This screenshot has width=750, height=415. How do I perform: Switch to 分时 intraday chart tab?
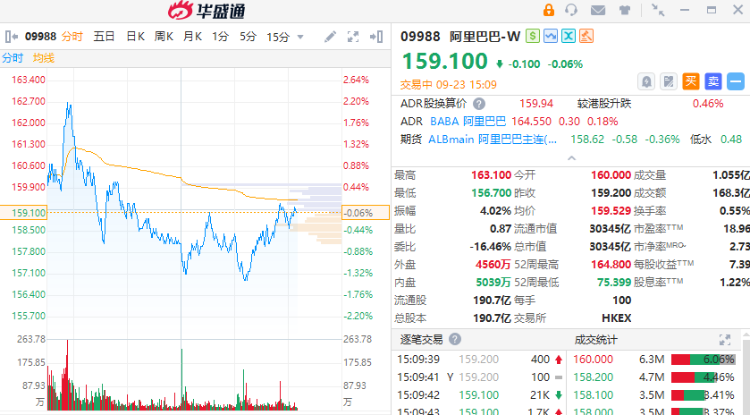click(x=72, y=36)
